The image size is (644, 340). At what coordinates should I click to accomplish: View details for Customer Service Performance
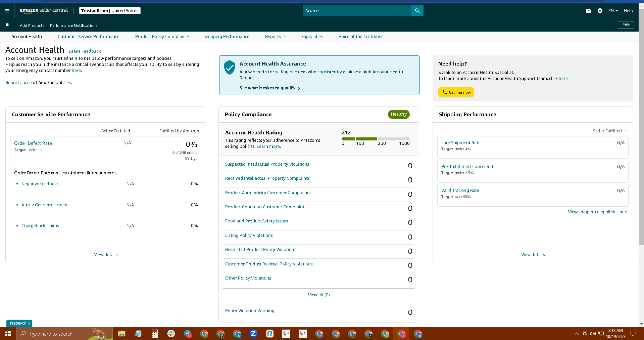coord(106,255)
